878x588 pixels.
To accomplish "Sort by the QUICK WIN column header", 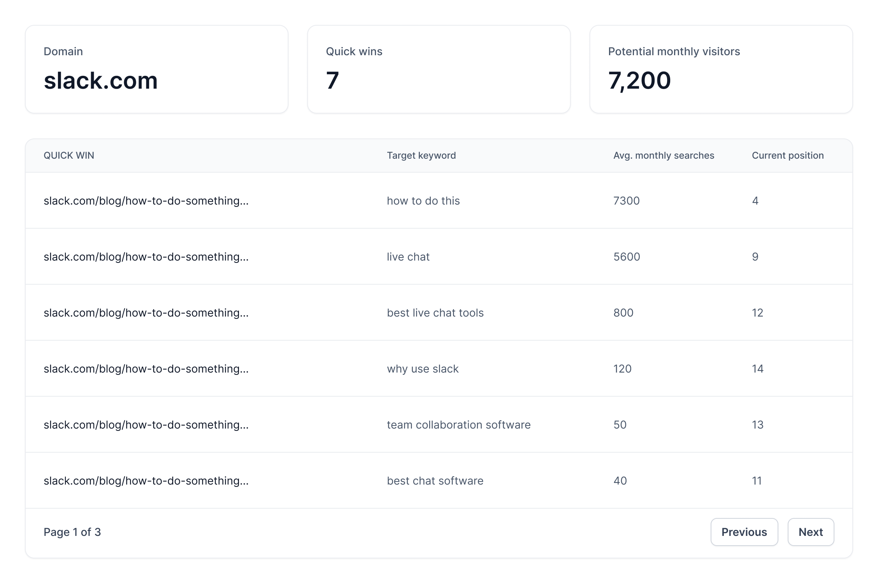I will click(x=69, y=156).
